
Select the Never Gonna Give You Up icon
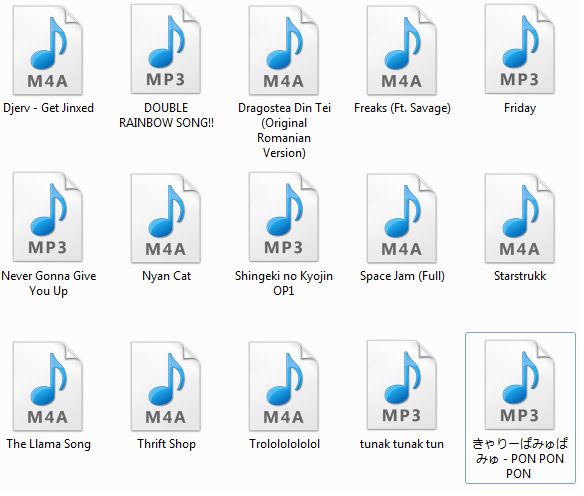pos(48,217)
